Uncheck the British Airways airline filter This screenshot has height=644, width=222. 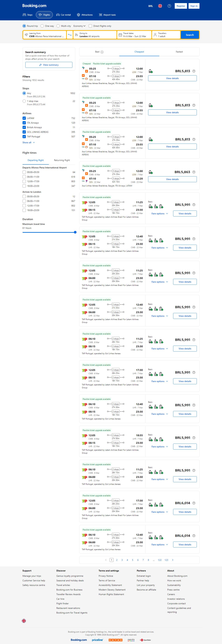pyautogui.click(x=24, y=128)
